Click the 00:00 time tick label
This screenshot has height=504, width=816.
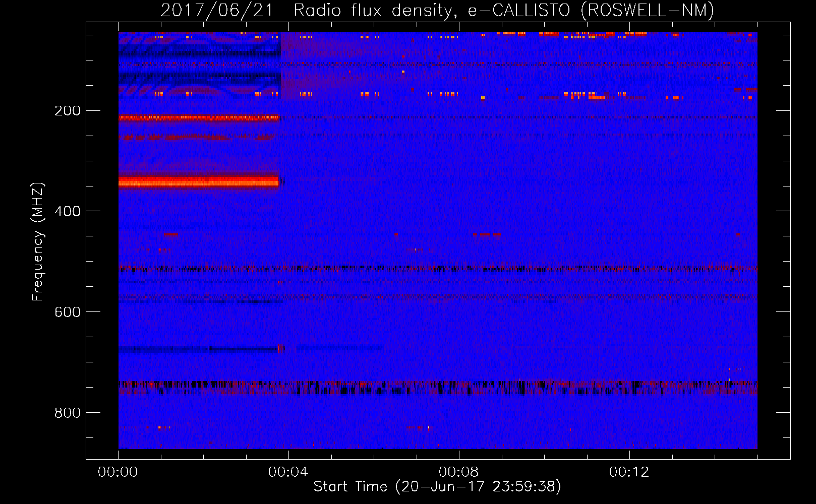coord(118,472)
